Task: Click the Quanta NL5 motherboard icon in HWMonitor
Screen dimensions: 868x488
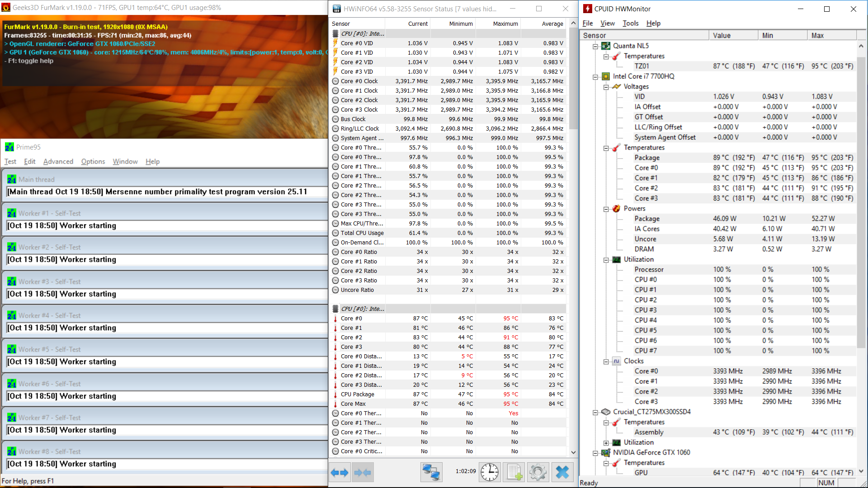Action: click(606, 46)
